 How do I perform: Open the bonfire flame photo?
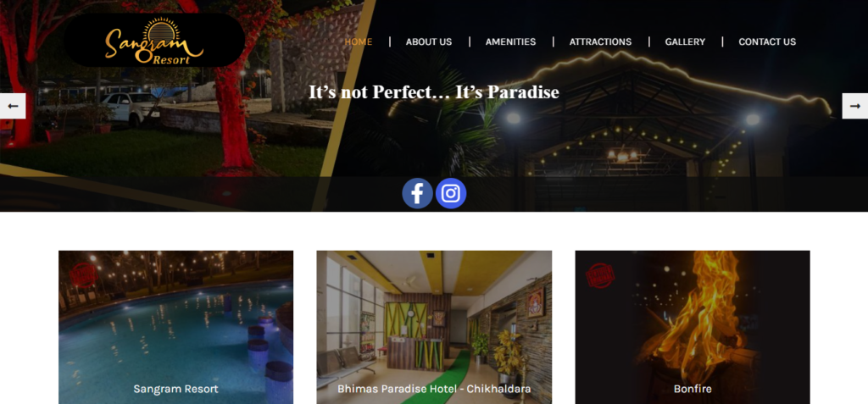pos(693,327)
